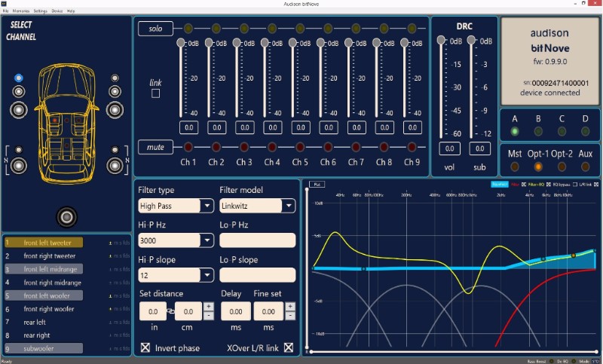The height and width of the screenshot is (364, 603).
Task: Select preset memory D
Action: pyautogui.click(x=585, y=131)
